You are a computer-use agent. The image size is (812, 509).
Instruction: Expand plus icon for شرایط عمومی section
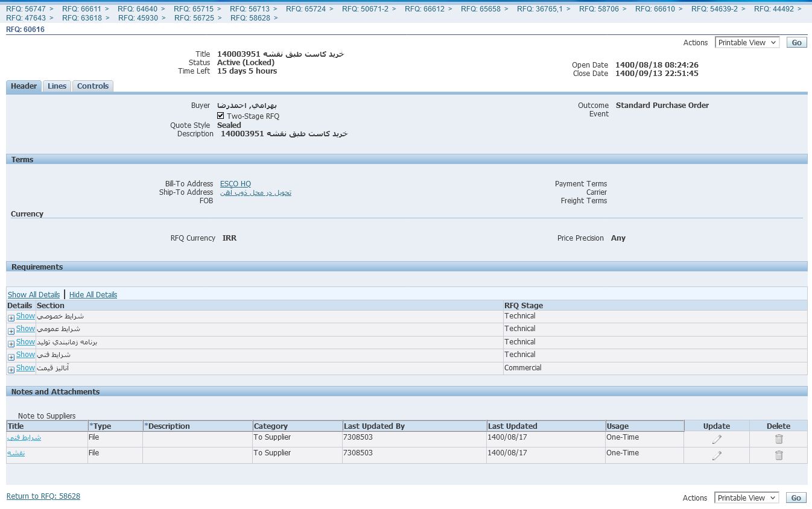[11, 331]
